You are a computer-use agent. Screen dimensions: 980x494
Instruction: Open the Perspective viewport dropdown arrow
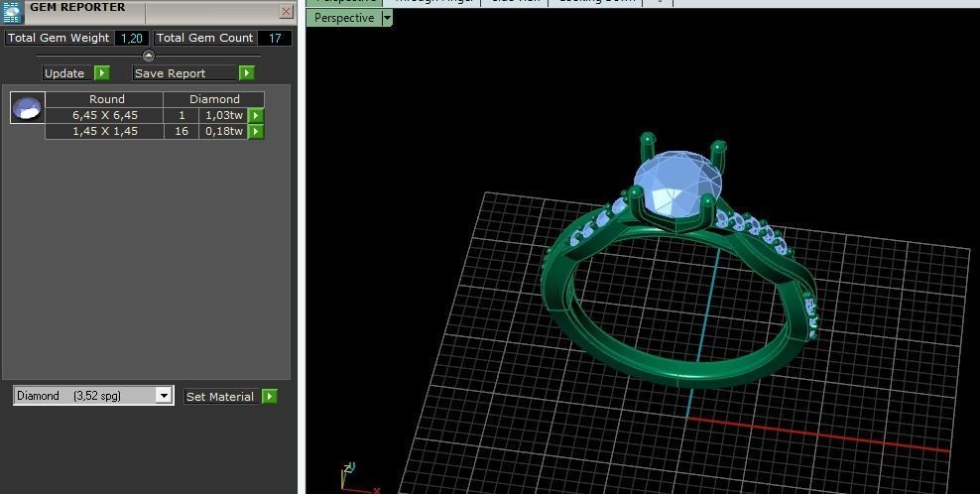[x=387, y=18]
